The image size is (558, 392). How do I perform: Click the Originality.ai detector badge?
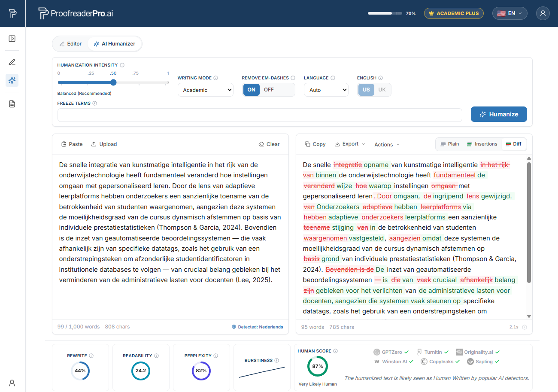click(x=478, y=352)
